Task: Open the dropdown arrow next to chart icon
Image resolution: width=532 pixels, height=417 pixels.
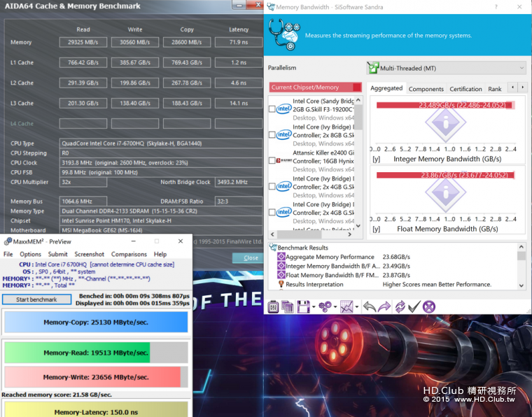Action: 357,307
